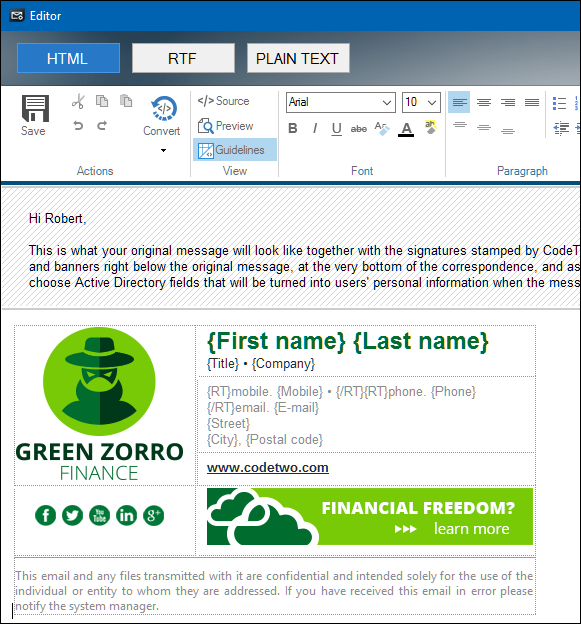Open the font color picker
The height and width of the screenshot is (624, 581).
point(406,129)
